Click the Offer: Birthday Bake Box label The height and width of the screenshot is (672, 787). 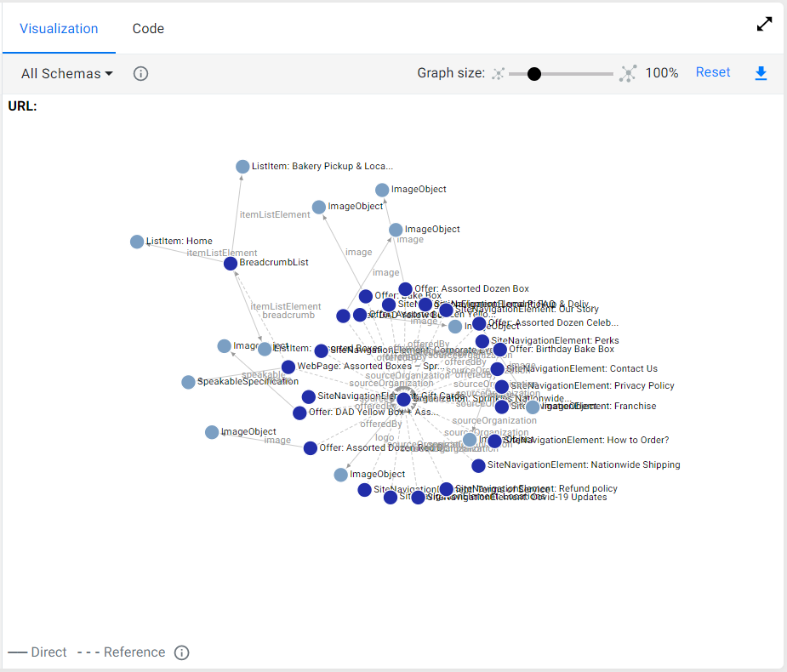(562, 349)
